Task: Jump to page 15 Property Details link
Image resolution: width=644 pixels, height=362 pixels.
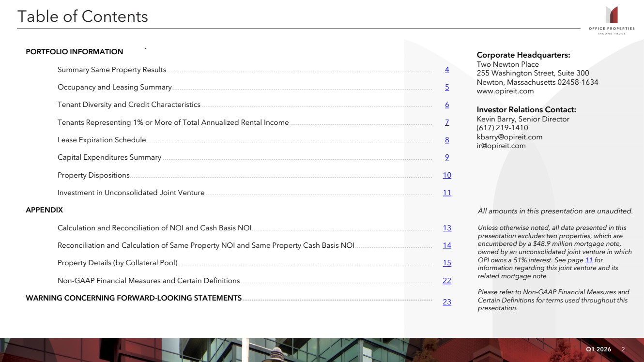Action: pos(447,263)
